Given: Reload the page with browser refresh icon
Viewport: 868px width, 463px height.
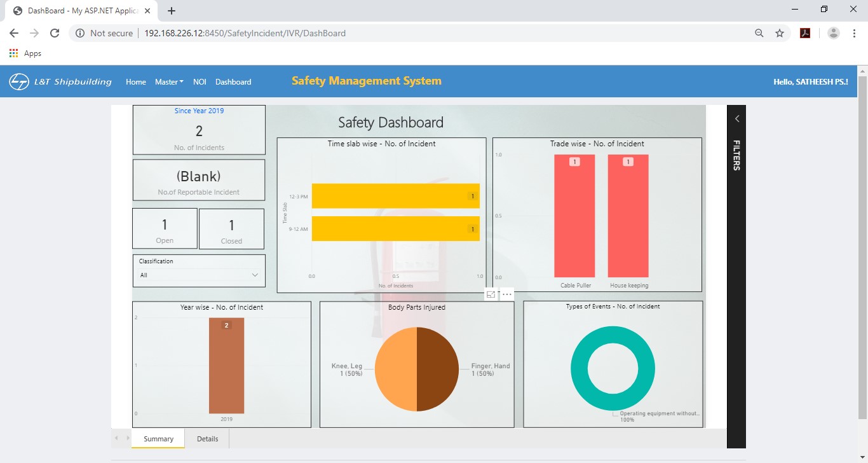Looking at the screenshot, I should click(55, 33).
